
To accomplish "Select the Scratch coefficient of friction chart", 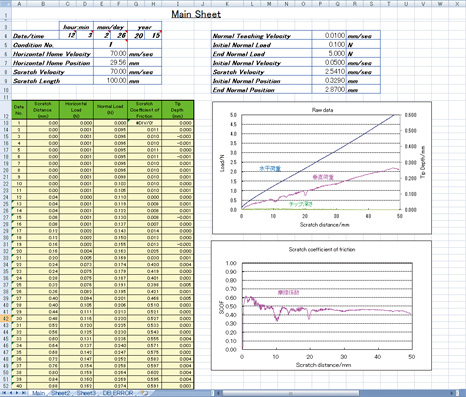I will click(x=322, y=305).
